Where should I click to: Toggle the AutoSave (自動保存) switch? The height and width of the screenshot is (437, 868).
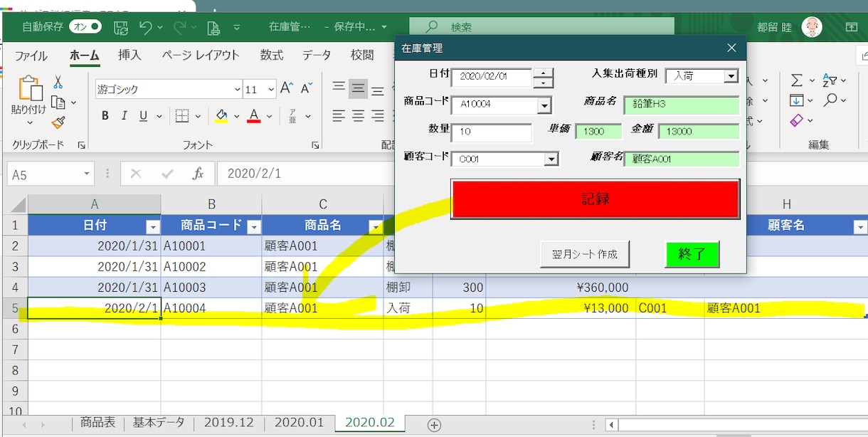click(85, 27)
